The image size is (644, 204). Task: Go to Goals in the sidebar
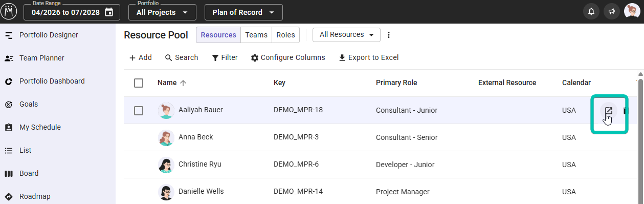pyautogui.click(x=29, y=105)
